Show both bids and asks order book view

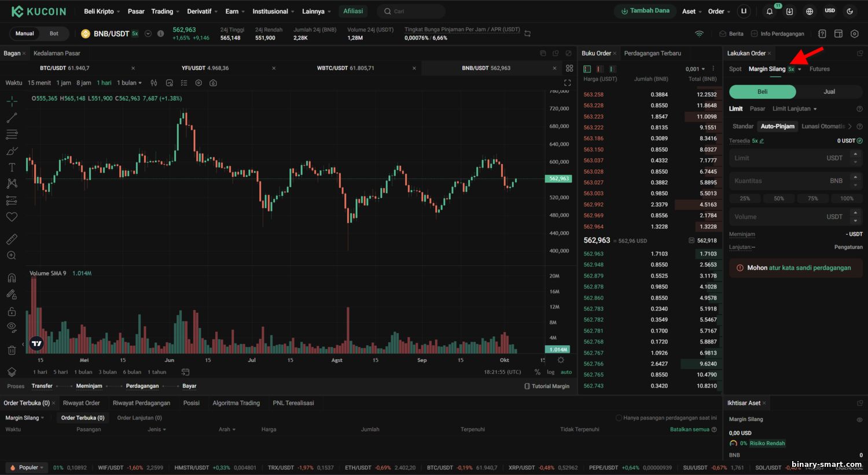click(x=587, y=69)
